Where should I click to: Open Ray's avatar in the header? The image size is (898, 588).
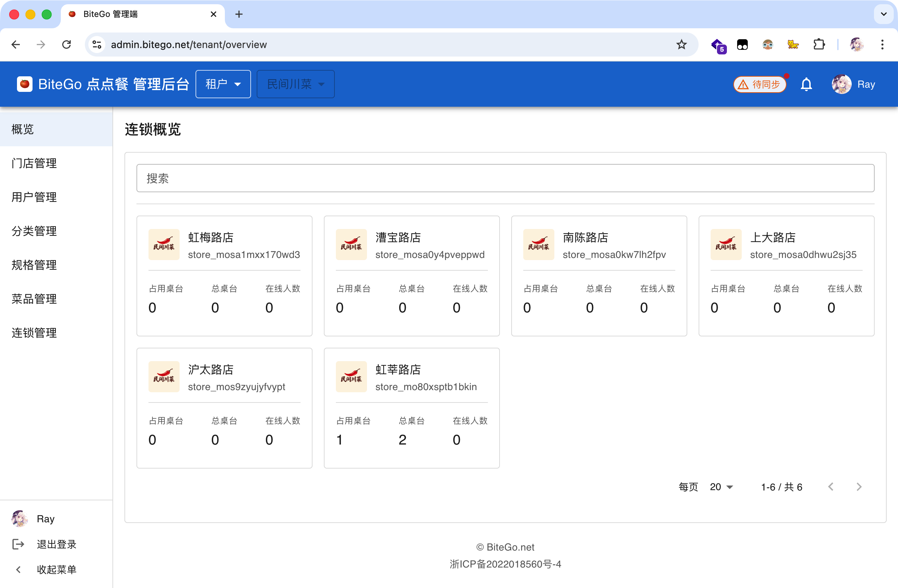click(841, 84)
